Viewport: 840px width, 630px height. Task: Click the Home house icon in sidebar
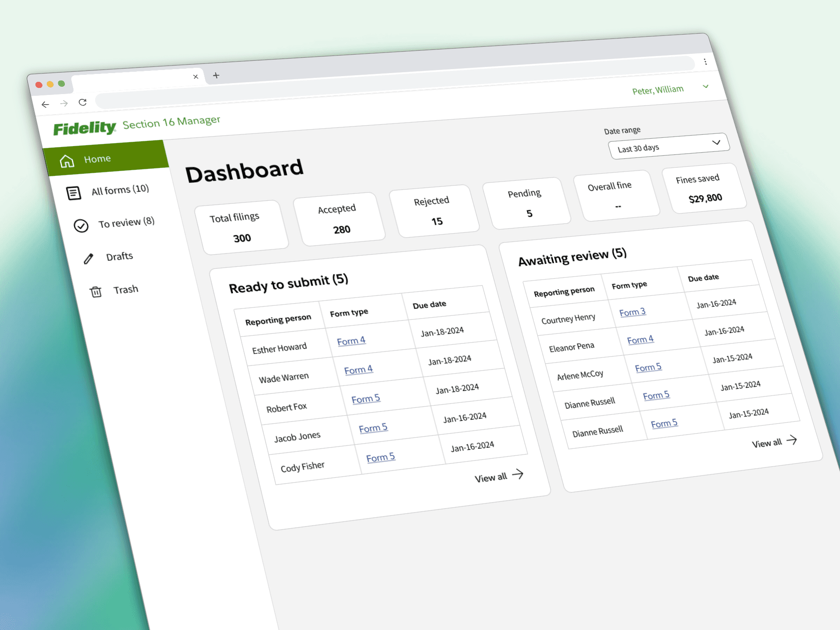point(67,161)
